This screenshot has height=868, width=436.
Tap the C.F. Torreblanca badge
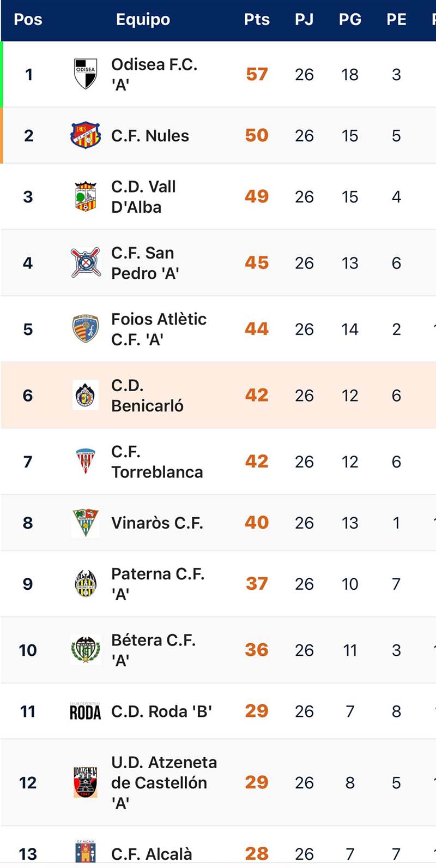coord(86,461)
